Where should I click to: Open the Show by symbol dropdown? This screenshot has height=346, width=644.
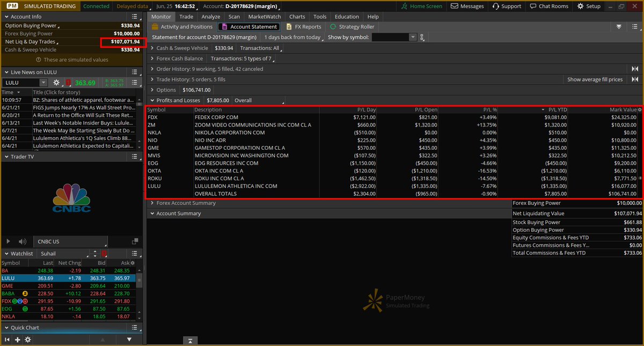pyautogui.click(x=413, y=37)
